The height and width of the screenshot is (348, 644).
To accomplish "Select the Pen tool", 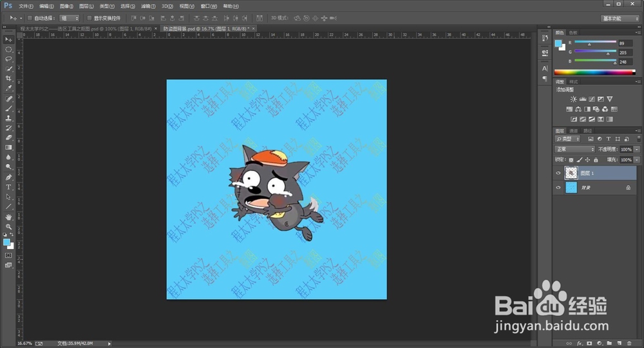I will click(8, 178).
